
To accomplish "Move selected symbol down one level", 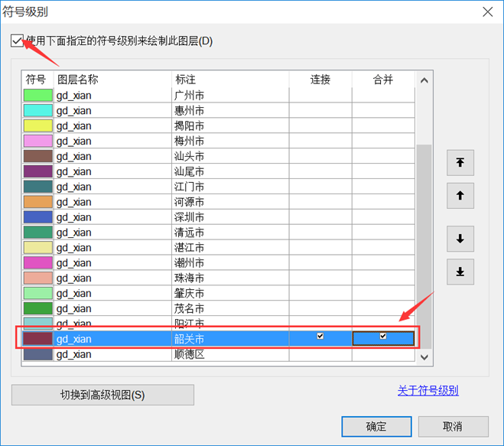I will tap(460, 239).
